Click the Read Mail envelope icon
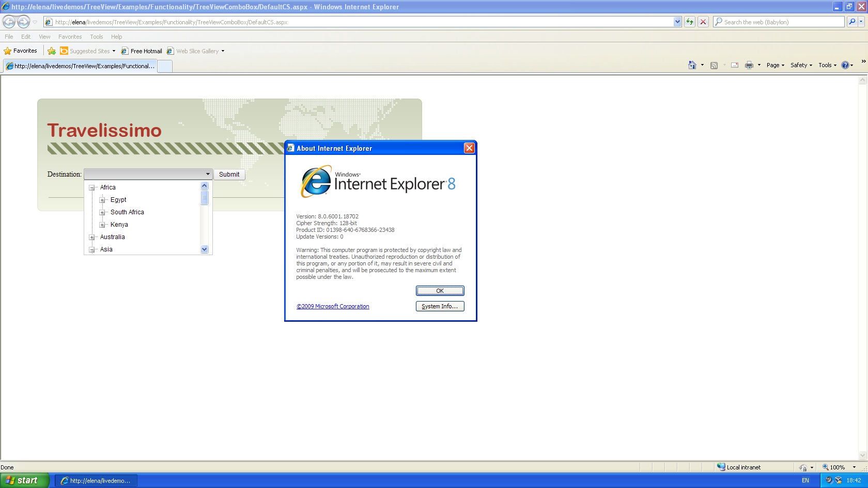The width and height of the screenshot is (868, 488). [x=735, y=65]
